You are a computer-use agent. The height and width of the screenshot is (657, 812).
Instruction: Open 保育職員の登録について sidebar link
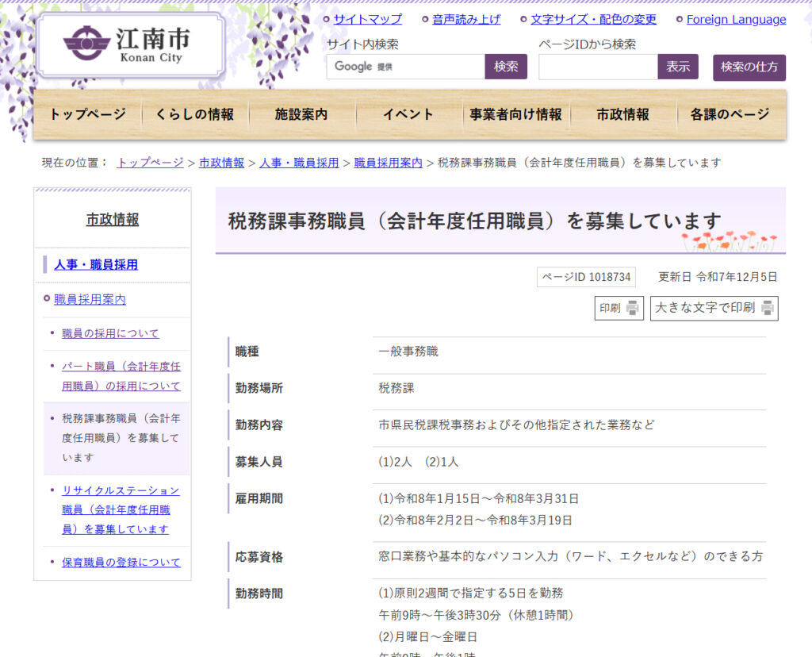121,562
